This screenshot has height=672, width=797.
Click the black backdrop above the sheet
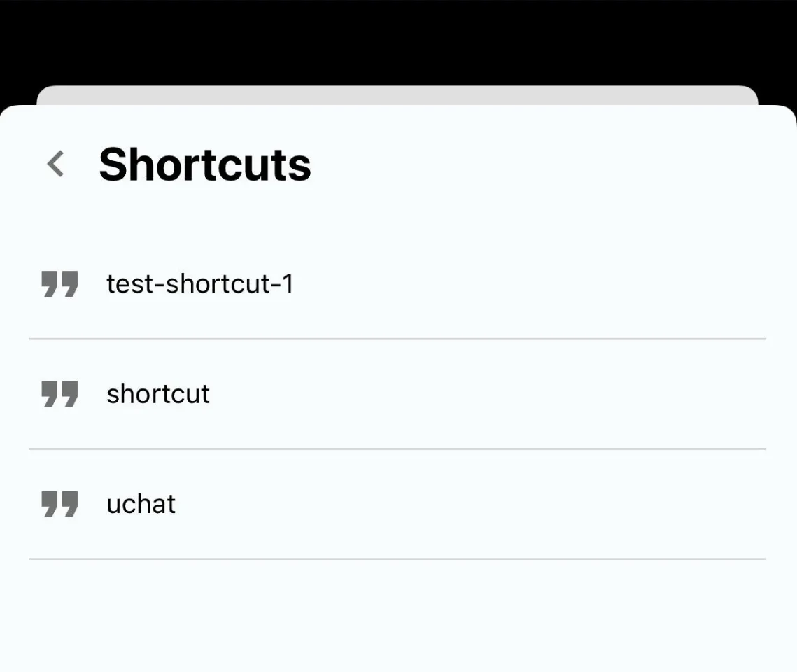pos(399,42)
